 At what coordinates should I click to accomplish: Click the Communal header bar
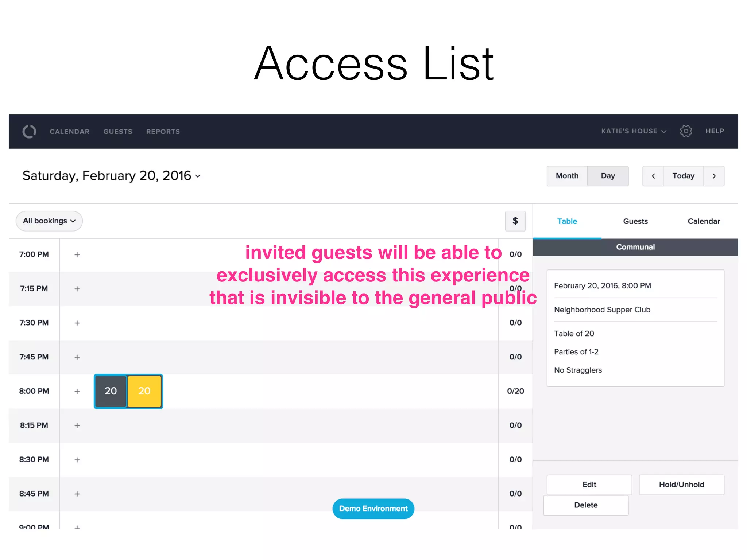635,247
